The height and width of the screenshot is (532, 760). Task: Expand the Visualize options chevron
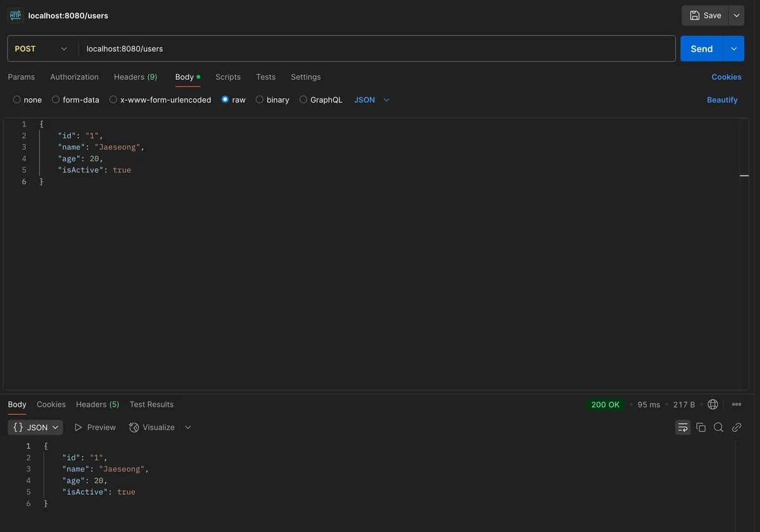pos(188,427)
